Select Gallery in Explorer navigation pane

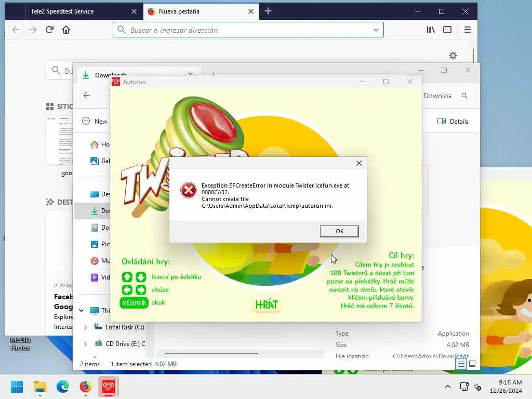[100, 161]
